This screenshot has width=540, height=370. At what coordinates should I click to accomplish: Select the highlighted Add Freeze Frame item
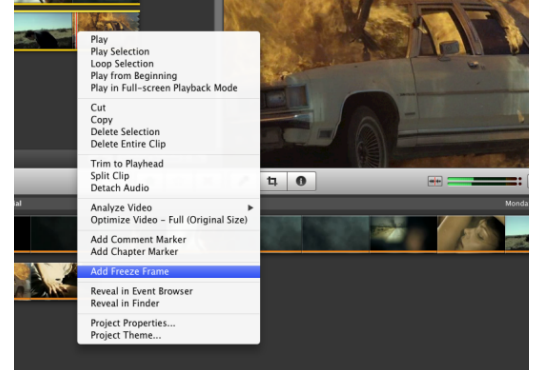coord(168,271)
